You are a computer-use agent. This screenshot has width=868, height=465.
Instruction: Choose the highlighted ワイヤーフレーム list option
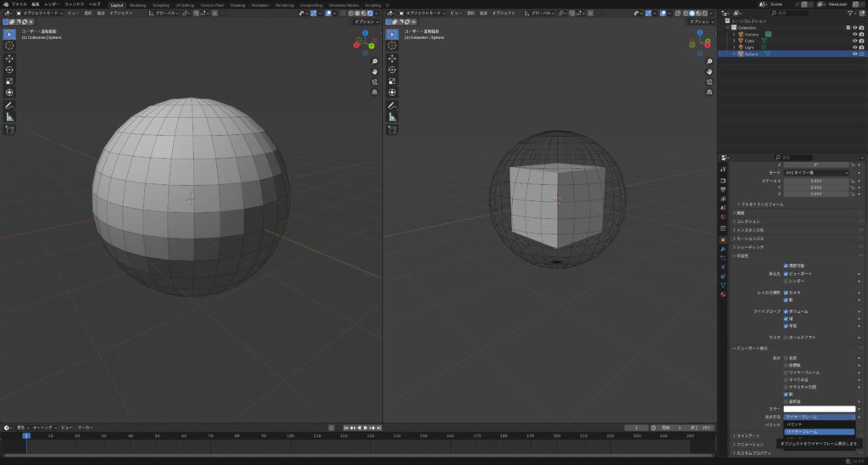(820, 431)
